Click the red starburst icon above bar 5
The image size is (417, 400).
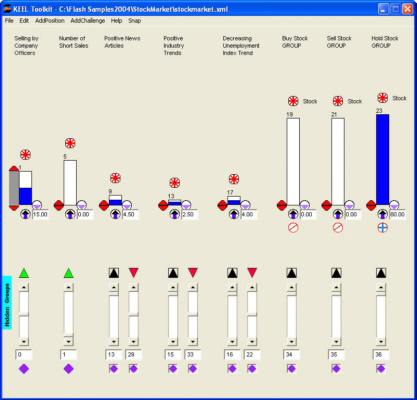70,143
